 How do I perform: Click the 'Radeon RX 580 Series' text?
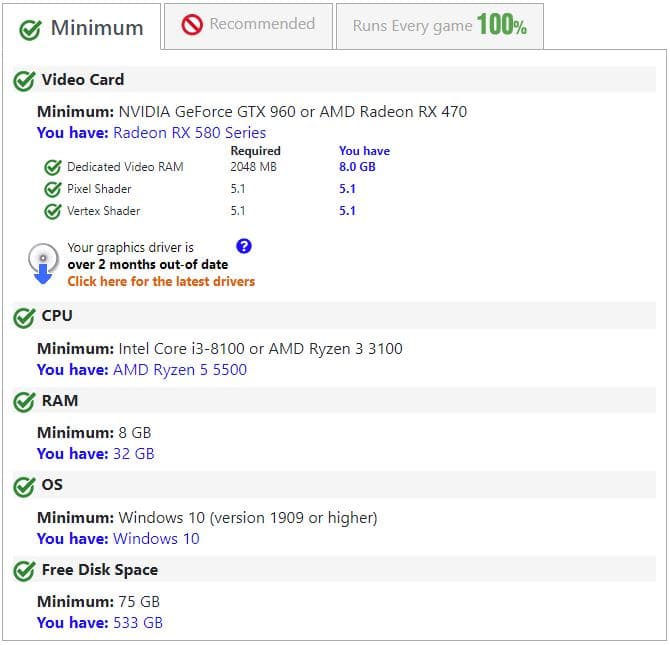pos(190,133)
